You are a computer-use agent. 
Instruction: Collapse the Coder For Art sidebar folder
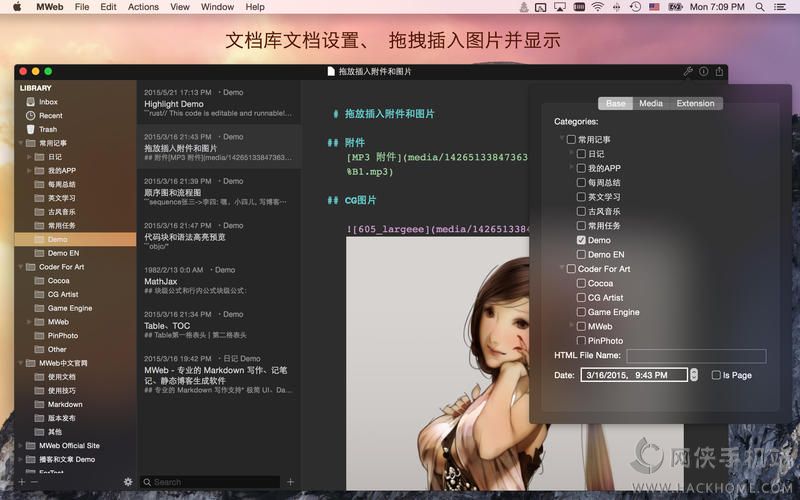21,267
